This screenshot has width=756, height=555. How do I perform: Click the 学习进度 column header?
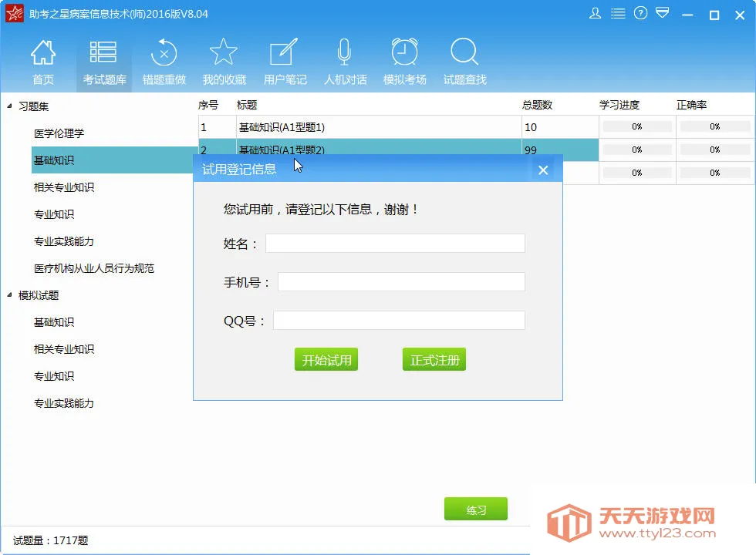pyautogui.click(x=619, y=105)
